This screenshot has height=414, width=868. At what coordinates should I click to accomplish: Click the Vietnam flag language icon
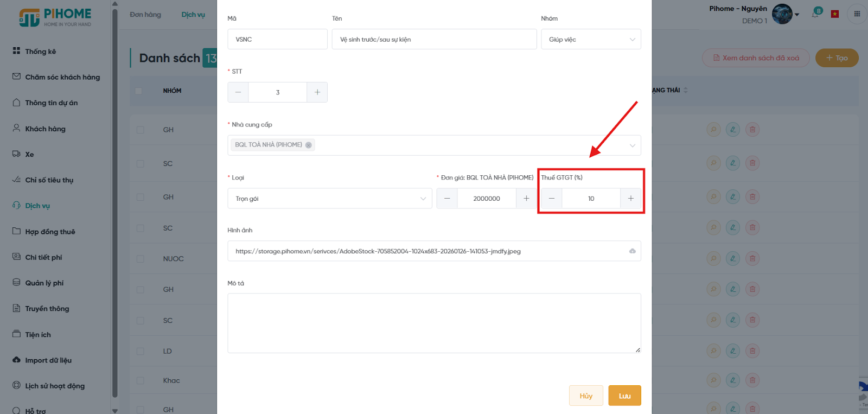[835, 14]
